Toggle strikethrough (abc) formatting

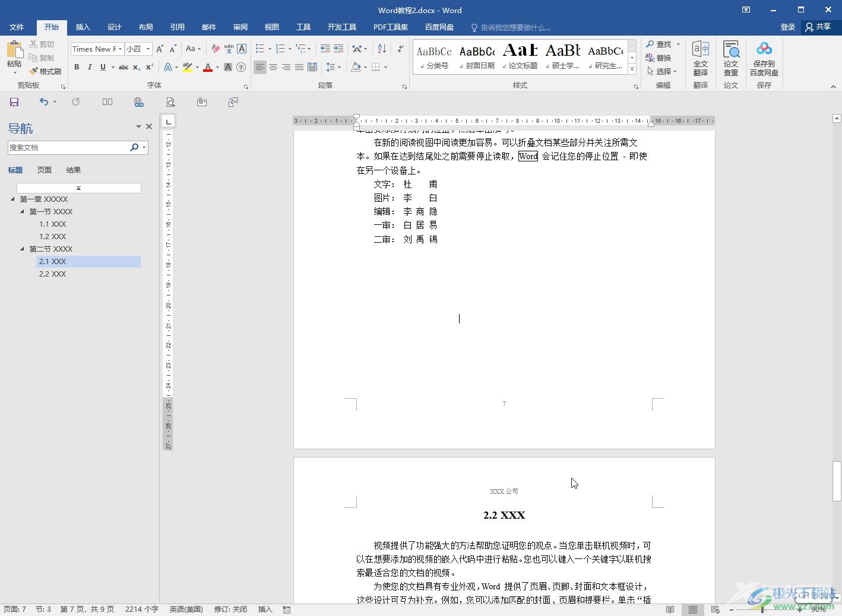[x=124, y=67]
